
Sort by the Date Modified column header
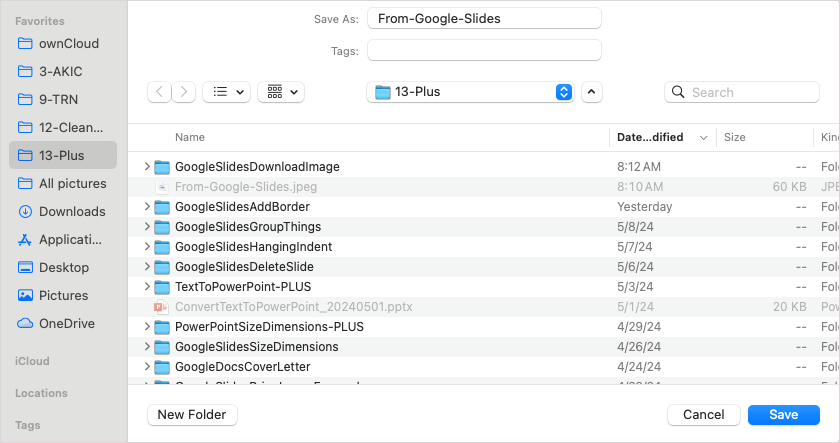click(x=662, y=137)
